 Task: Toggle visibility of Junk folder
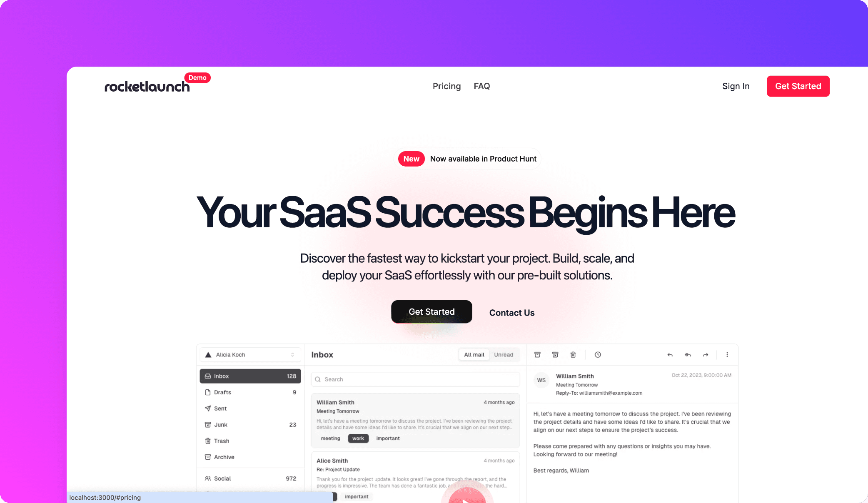[x=248, y=425]
